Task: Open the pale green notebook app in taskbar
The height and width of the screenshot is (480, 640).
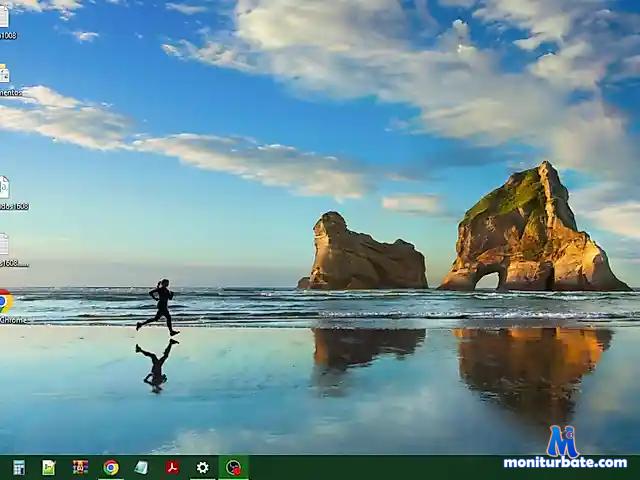Action: 141,467
